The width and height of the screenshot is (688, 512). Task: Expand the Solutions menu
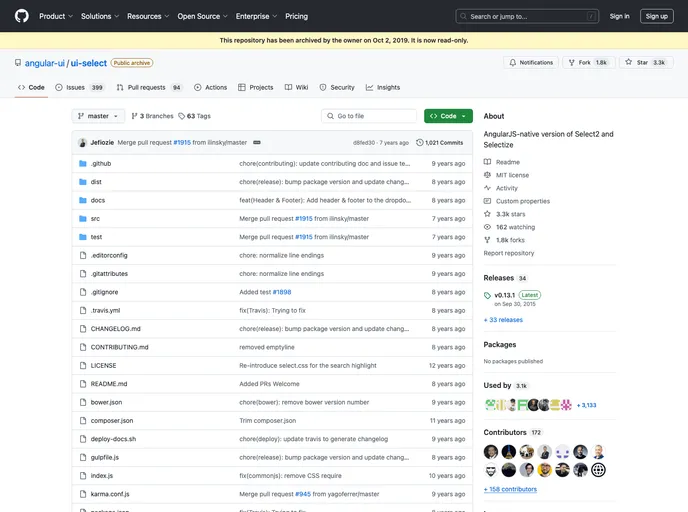click(x=100, y=16)
